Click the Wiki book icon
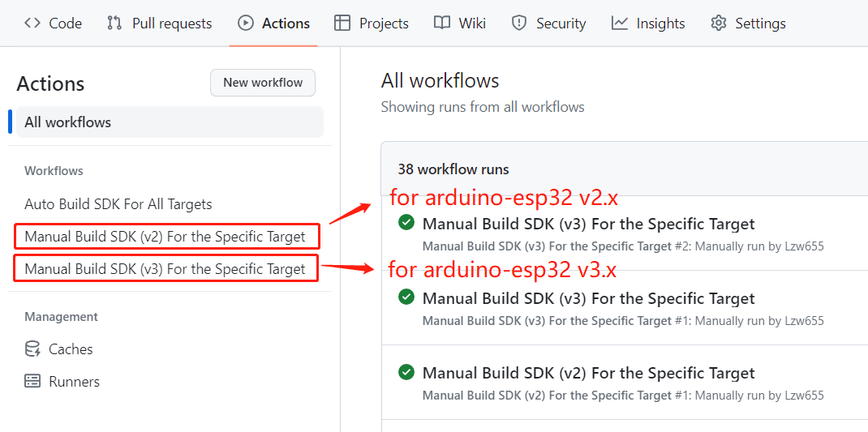Image resolution: width=868 pixels, height=432 pixels. coord(442,24)
